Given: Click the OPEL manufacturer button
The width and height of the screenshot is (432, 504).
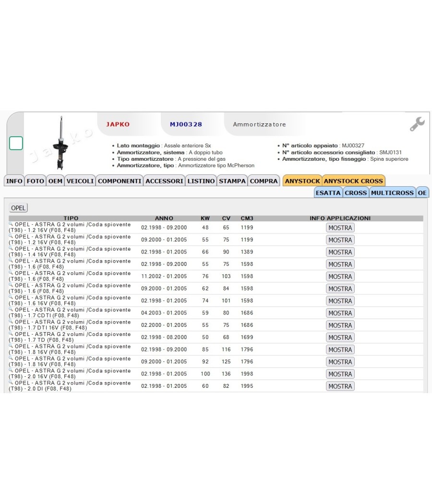Looking at the screenshot, I should (18, 208).
